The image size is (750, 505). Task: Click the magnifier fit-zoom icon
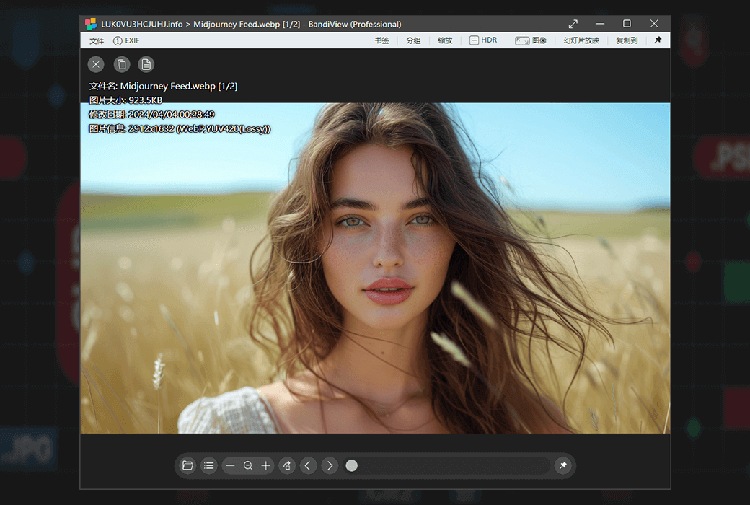tap(248, 465)
